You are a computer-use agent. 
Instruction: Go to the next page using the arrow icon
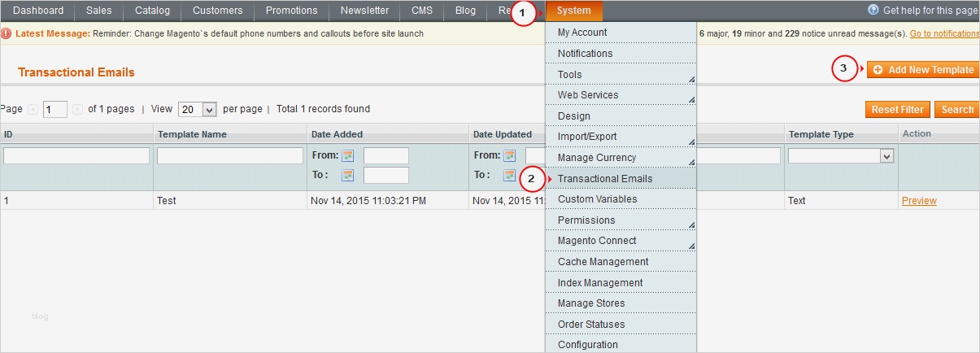pos(78,109)
